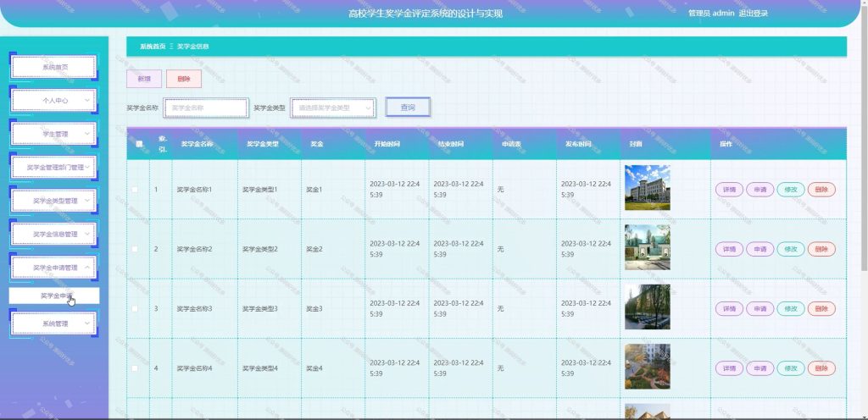Open the 奖学金申请 submenu item
The image size is (868, 420).
[54, 296]
